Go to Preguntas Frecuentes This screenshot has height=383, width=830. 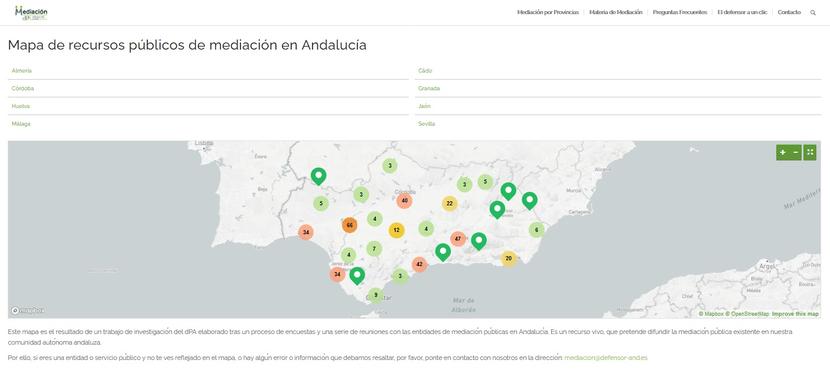pyautogui.click(x=680, y=12)
